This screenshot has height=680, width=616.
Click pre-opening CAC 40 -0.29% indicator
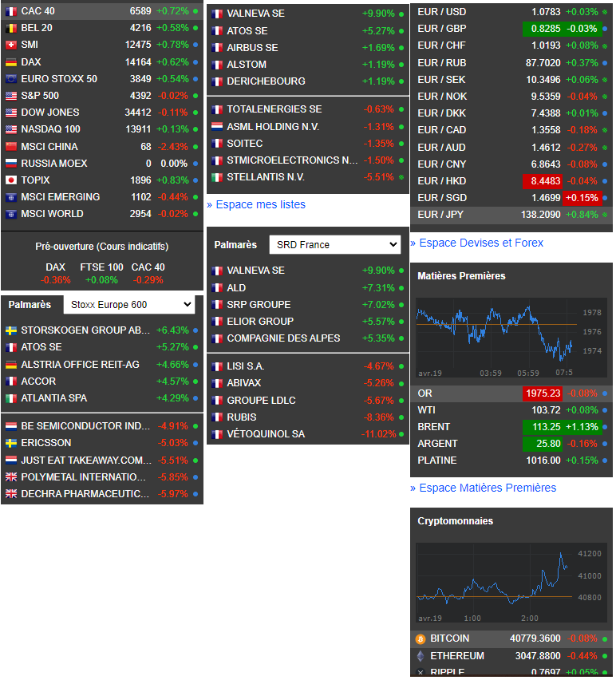point(148,281)
